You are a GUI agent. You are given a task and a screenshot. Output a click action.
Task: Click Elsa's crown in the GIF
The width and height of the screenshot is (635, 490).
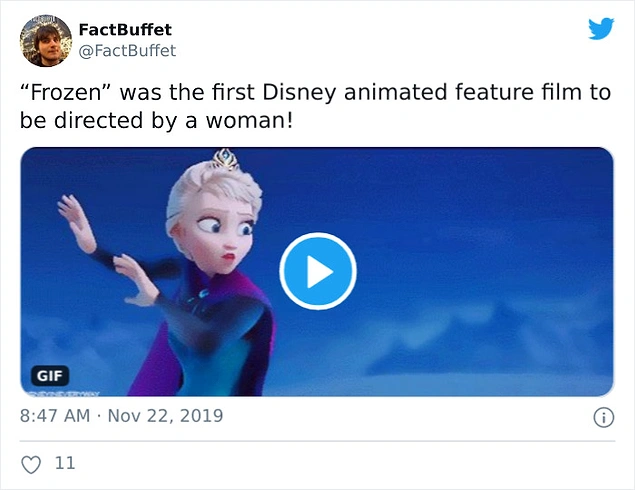[x=221, y=160]
